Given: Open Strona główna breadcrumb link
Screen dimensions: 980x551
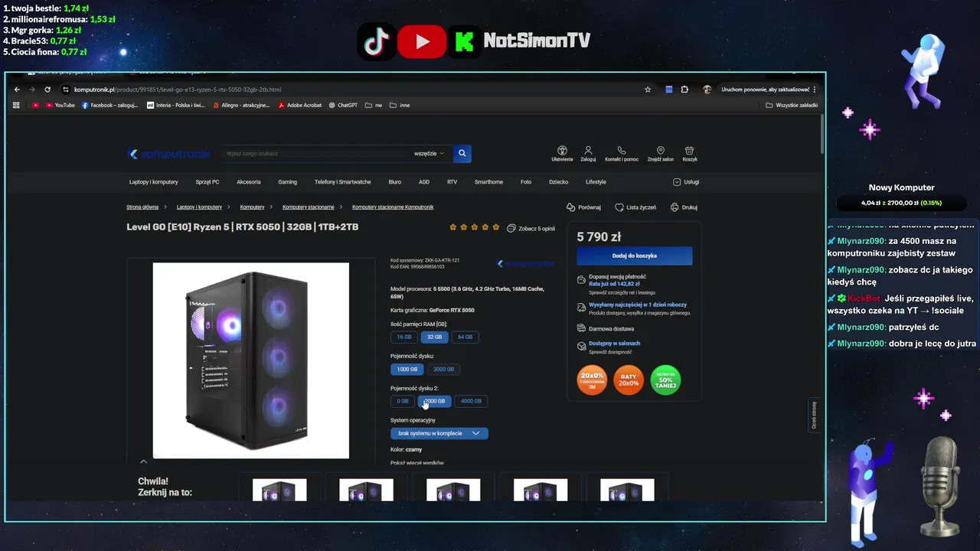Looking at the screenshot, I should point(142,207).
